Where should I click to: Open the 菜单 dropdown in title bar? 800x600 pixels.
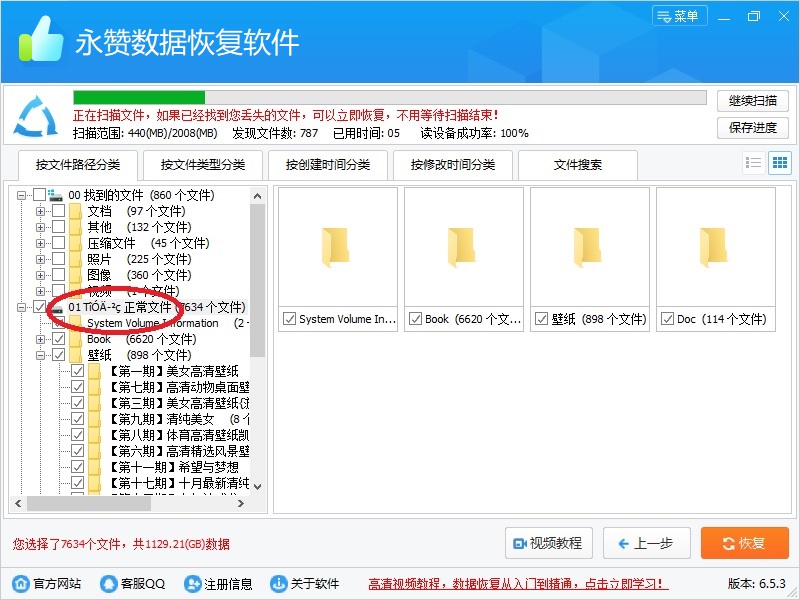680,16
